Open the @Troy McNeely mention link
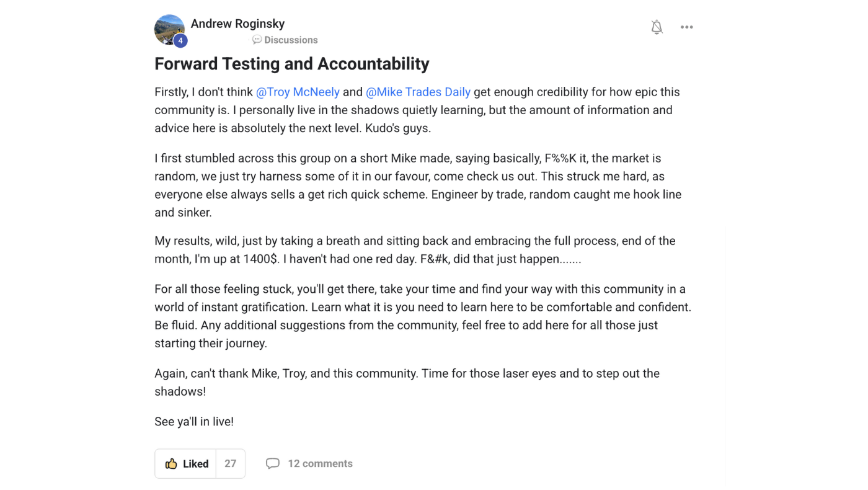Screen dimensions: 868x490 [298, 92]
